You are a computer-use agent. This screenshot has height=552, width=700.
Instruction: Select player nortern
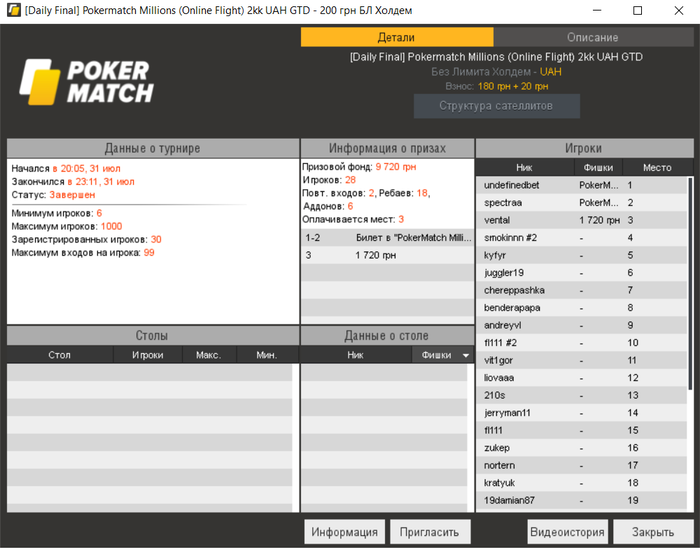point(581,465)
